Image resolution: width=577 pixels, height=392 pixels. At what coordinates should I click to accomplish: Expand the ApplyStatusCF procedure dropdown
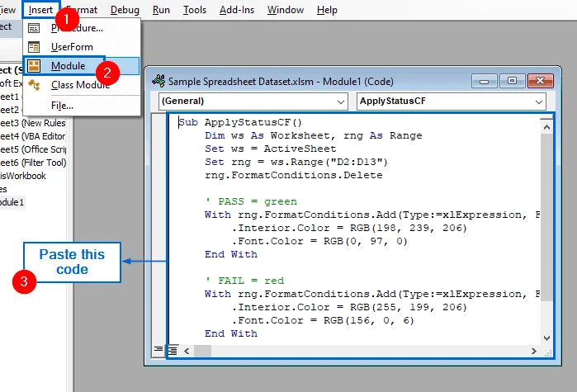(539, 102)
